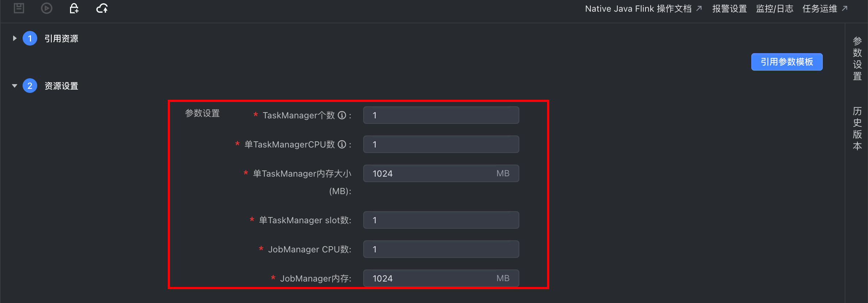Click the cloud upload submit icon

pos(102,8)
